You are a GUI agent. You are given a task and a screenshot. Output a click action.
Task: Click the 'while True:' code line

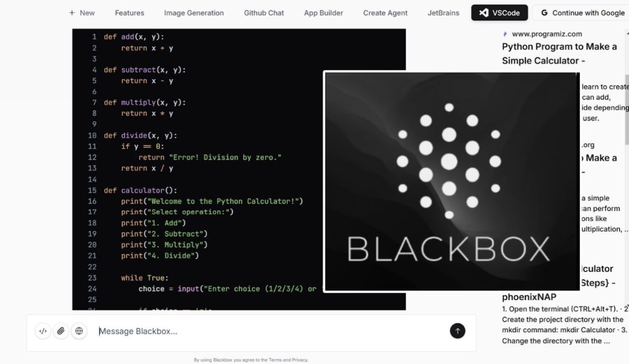click(x=145, y=278)
